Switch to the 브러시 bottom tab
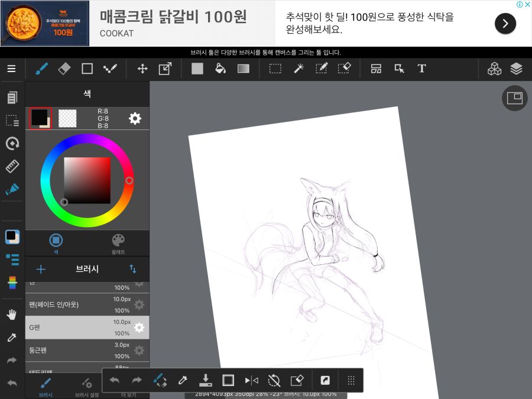The width and height of the screenshot is (532, 399). click(46, 387)
